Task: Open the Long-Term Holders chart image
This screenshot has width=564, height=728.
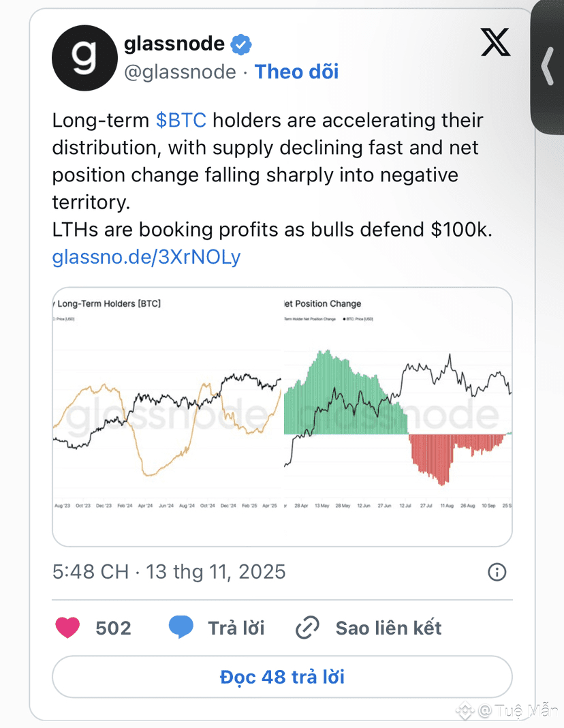Action: pos(168,416)
